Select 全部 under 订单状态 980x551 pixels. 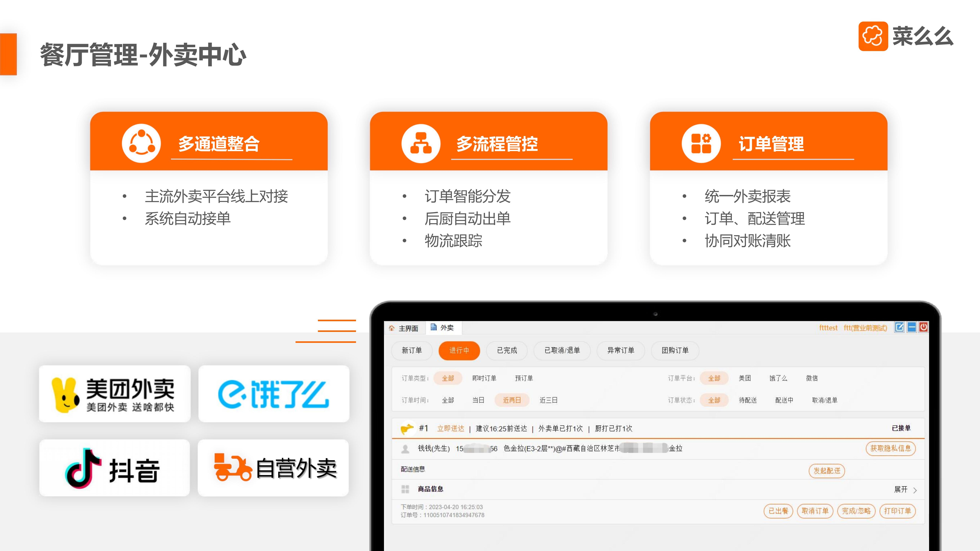[x=714, y=400]
